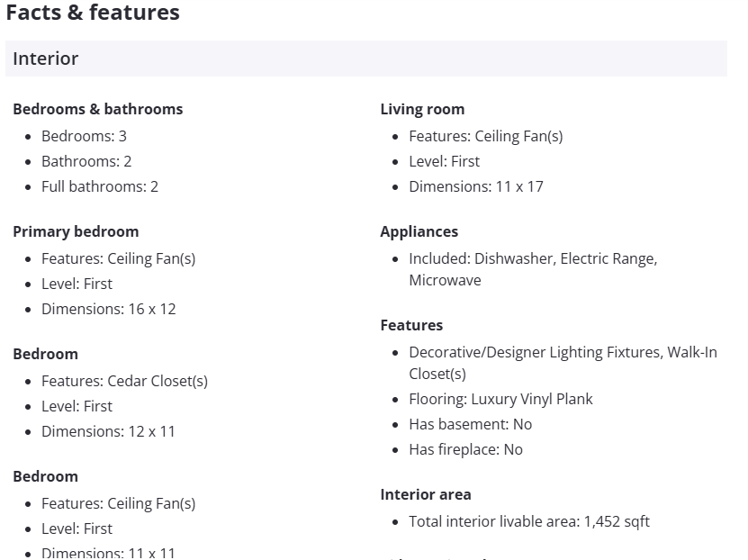This screenshot has height=560, width=748.
Task: Click the "Appliances" subheading
Action: coord(419,231)
